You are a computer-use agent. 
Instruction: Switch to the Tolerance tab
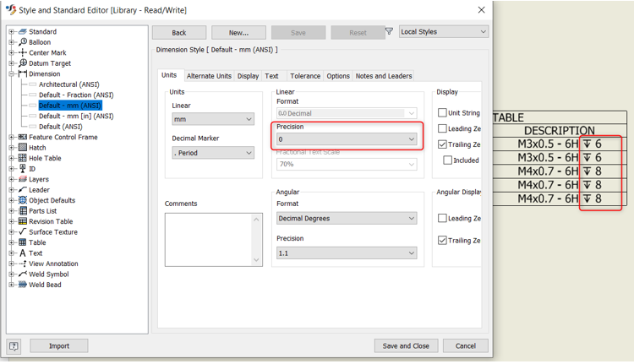coord(305,76)
